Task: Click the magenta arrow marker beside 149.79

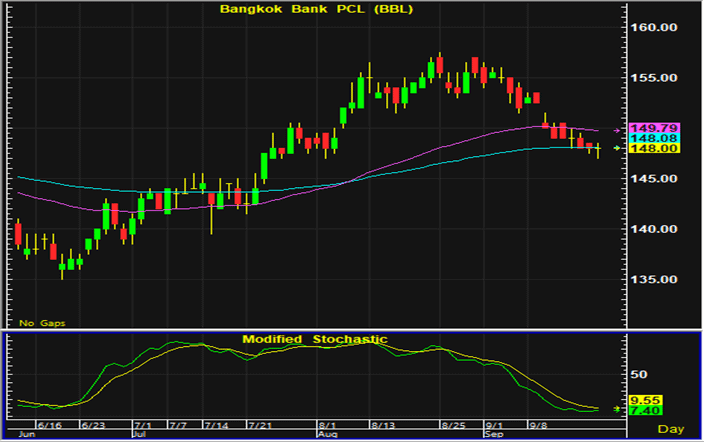Action: [616, 129]
